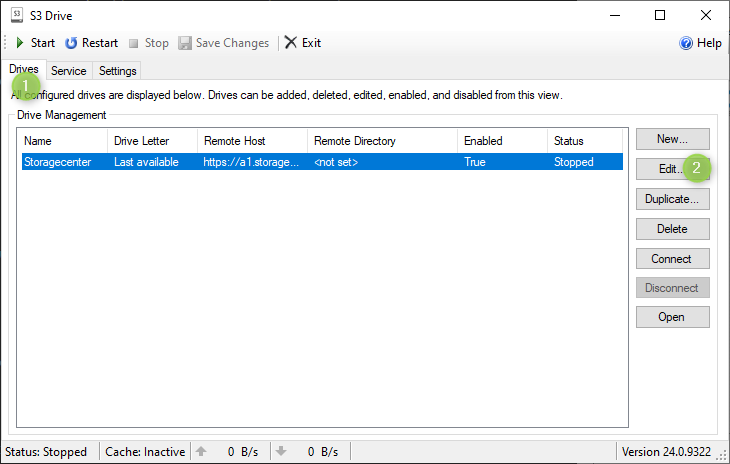This screenshot has height=464, width=730.
Task: Switch to the Service tab
Action: 69,71
